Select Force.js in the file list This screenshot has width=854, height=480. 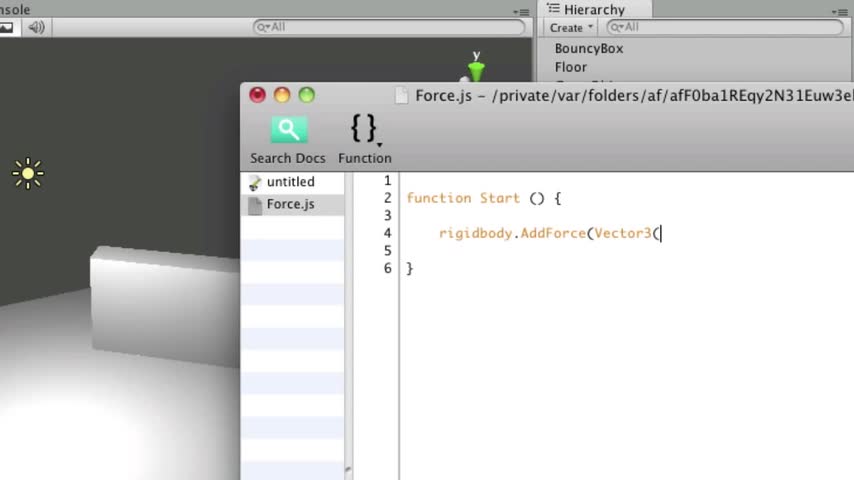[292, 204]
